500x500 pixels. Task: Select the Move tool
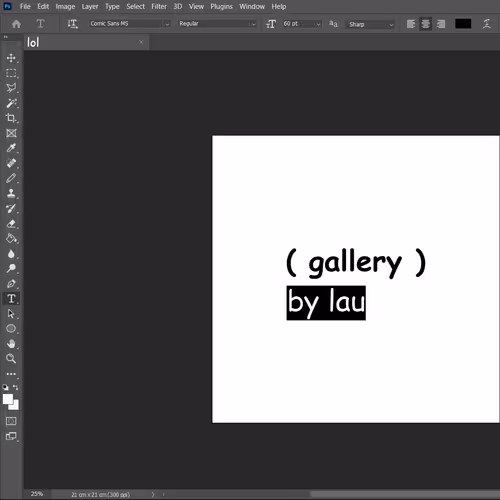pyautogui.click(x=11, y=58)
